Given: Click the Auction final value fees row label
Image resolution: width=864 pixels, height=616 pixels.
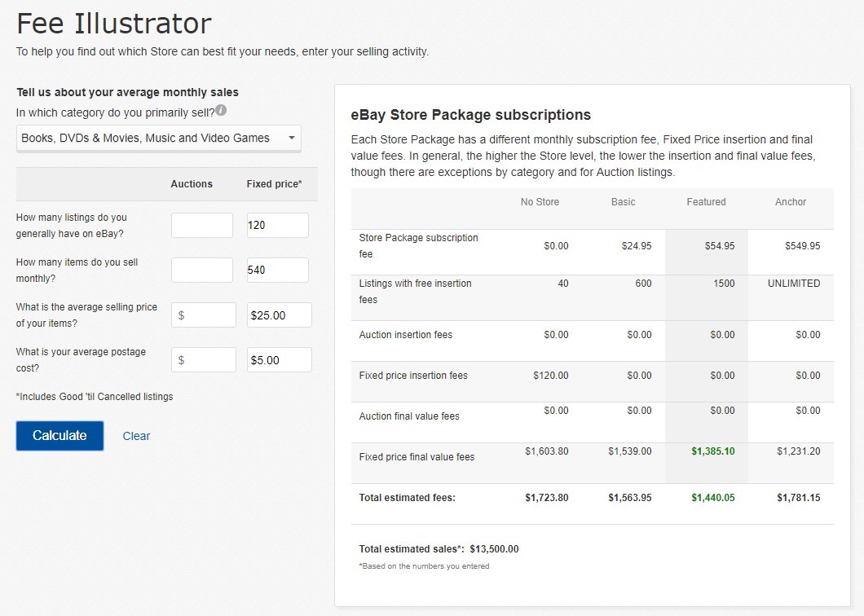Looking at the screenshot, I should click(x=409, y=416).
